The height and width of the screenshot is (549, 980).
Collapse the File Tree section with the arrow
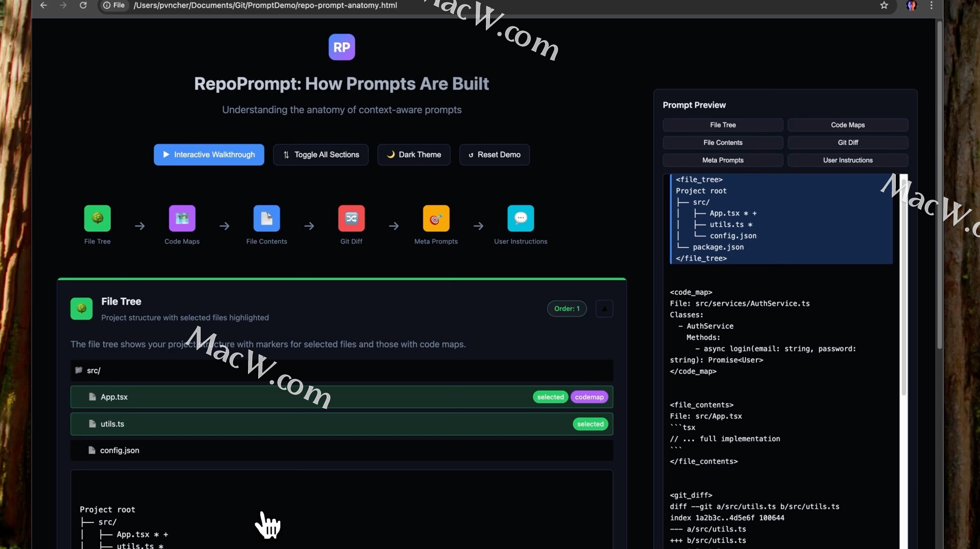pos(604,308)
